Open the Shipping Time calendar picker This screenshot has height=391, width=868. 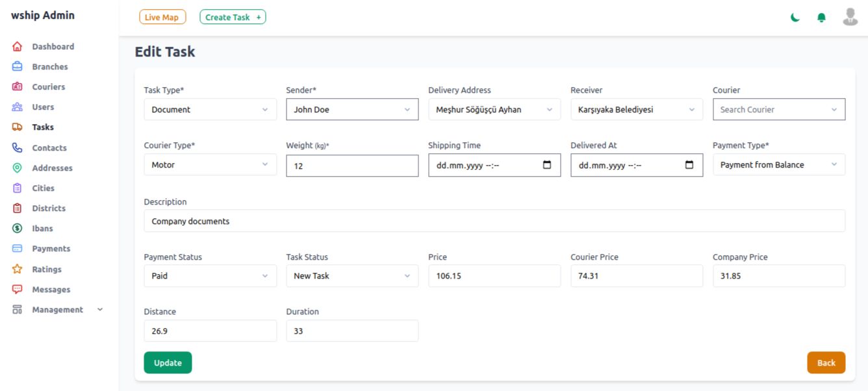(547, 165)
